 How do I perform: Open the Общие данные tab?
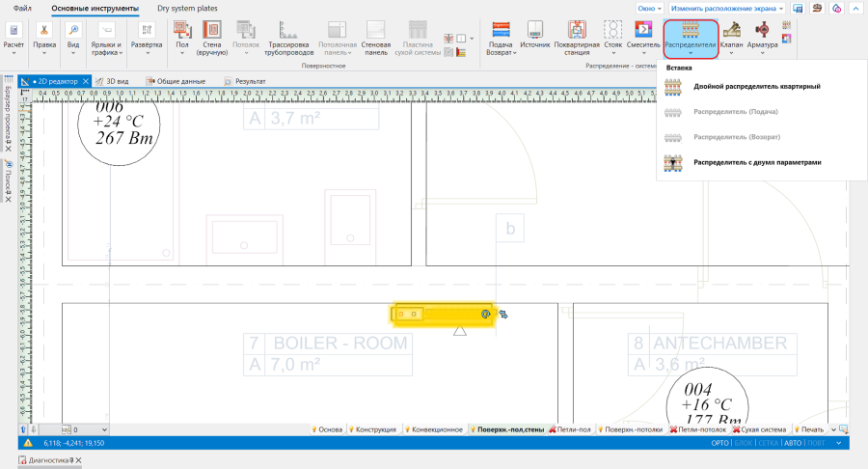click(x=176, y=81)
